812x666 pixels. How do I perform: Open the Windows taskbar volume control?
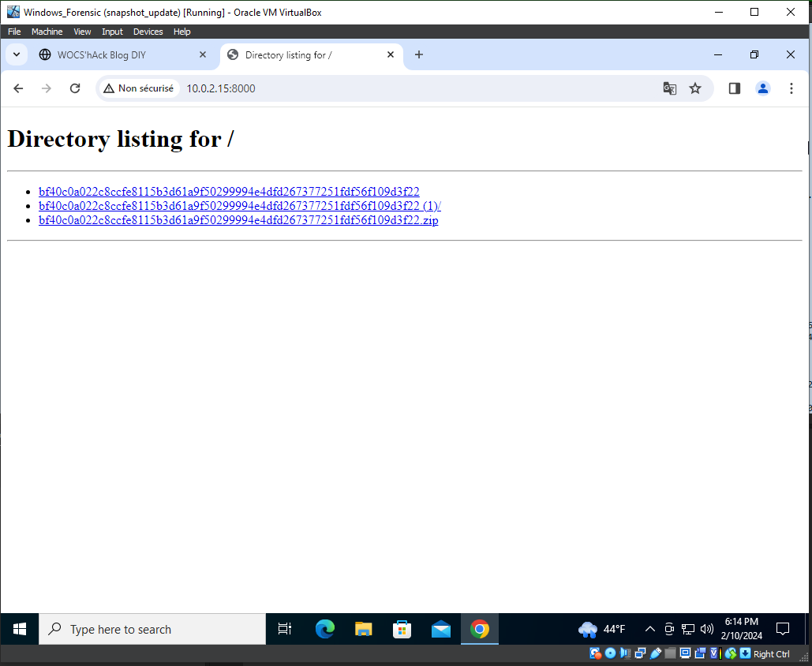(706, 629)
